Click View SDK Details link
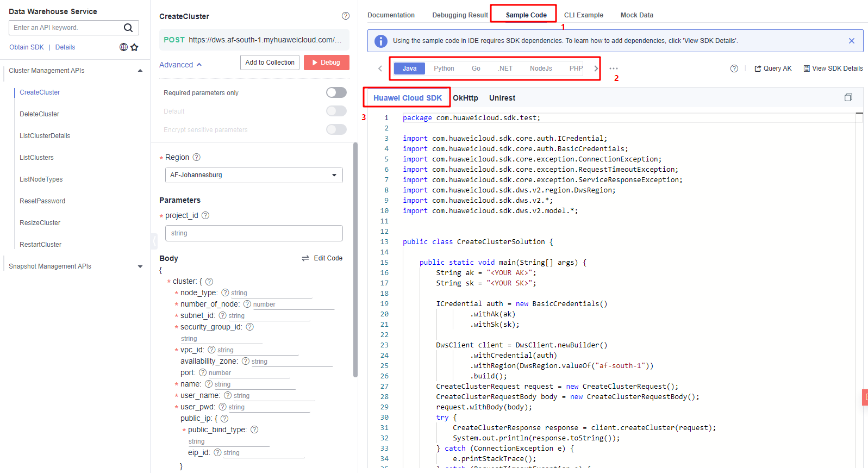 click(833, 69)
